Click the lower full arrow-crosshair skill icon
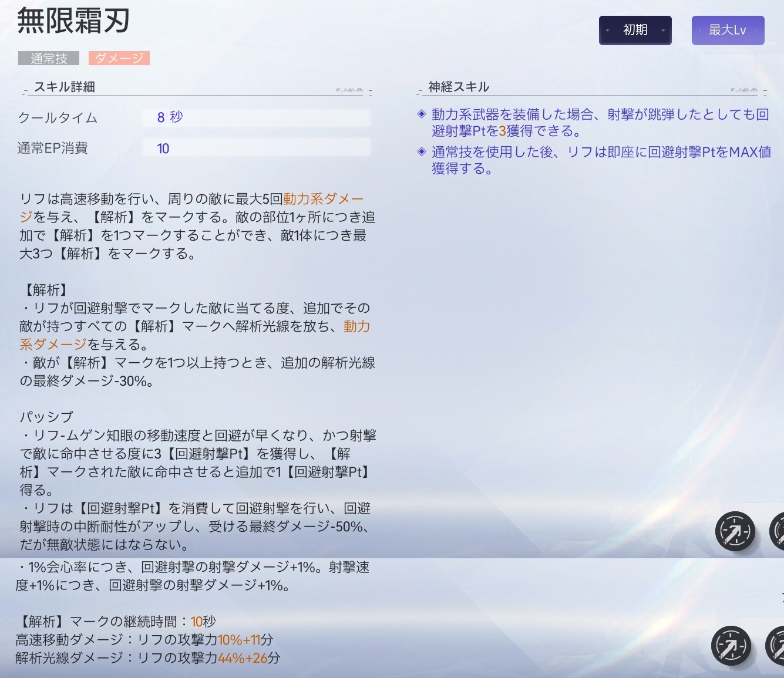This screenshot has height=678, width=784. (731, 646)
